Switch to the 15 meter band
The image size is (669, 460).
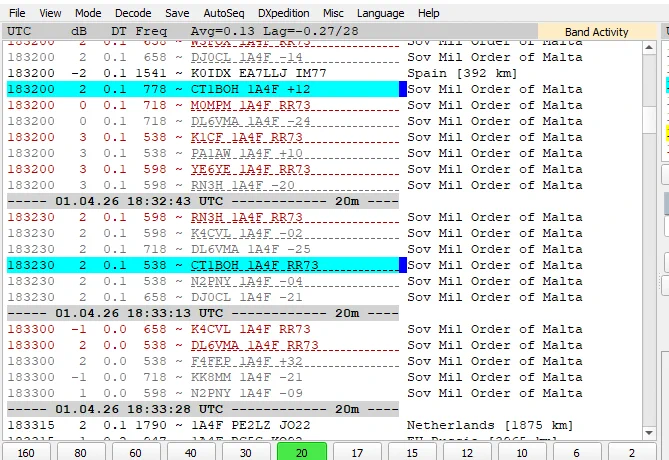click(412, 452)
